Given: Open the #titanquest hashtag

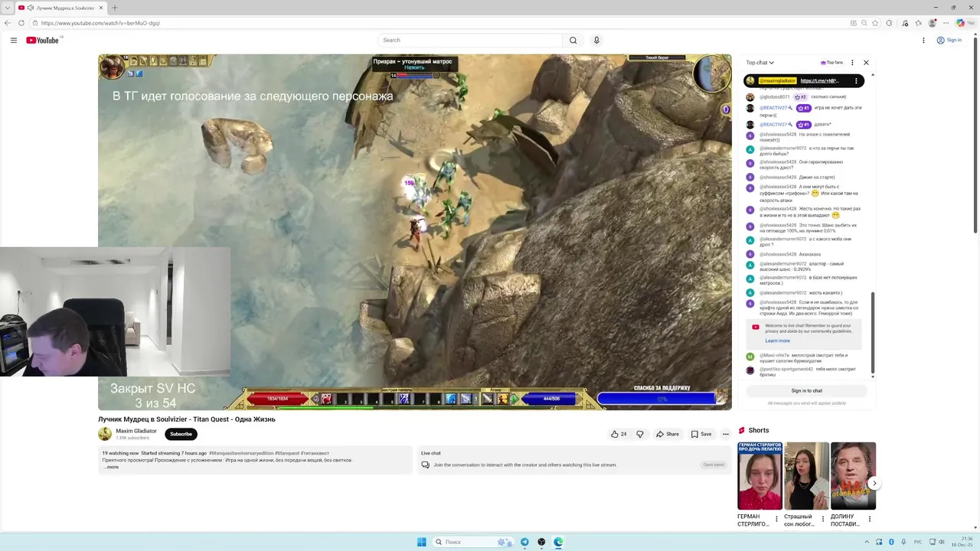Looking at the screenshot, I should [287, 453].
